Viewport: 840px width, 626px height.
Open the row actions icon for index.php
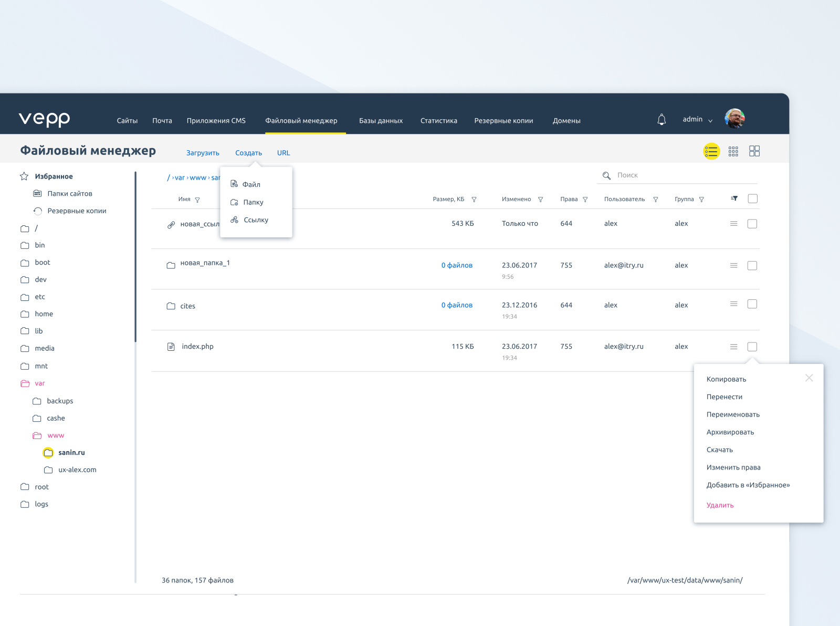[x=733, y=347]
